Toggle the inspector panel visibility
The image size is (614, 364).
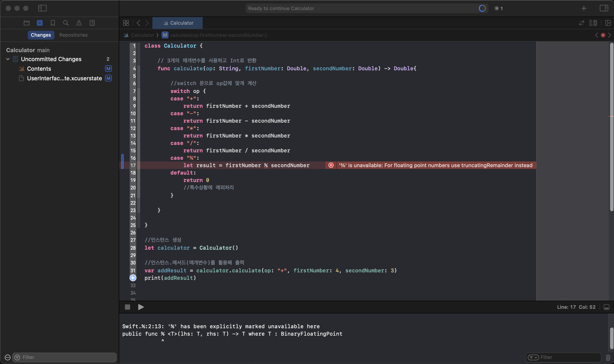tap(604, 8)
